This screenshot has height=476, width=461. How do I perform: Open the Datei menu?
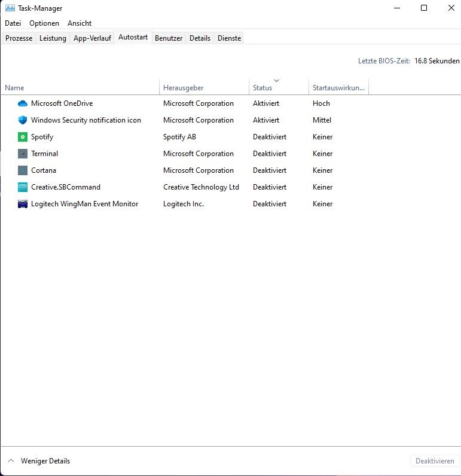(13, 23)
